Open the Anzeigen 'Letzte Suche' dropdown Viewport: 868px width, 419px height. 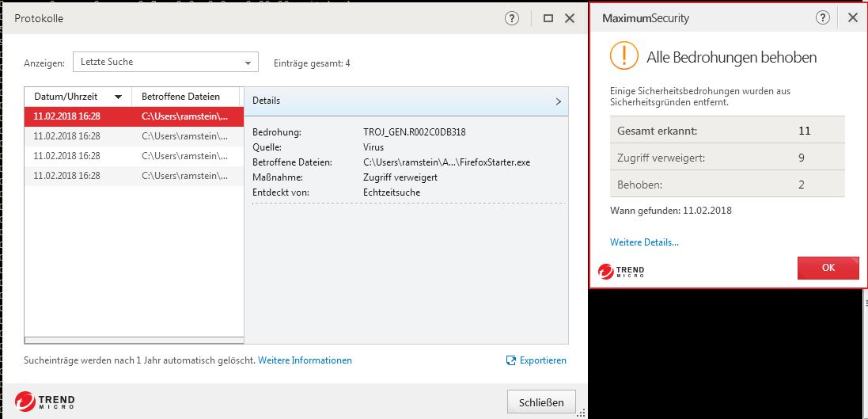click(x=165, y=62)
